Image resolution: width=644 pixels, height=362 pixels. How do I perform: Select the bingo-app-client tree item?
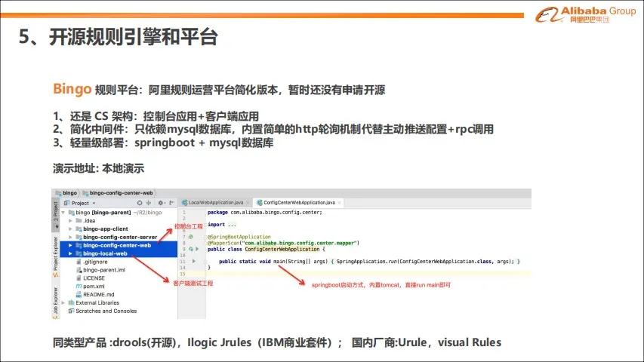106,229
